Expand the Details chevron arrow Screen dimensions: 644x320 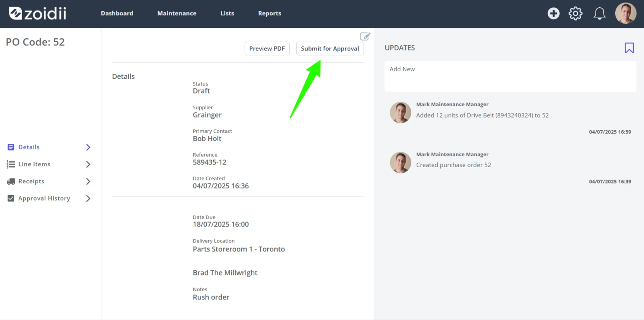[x=88, y=147]
